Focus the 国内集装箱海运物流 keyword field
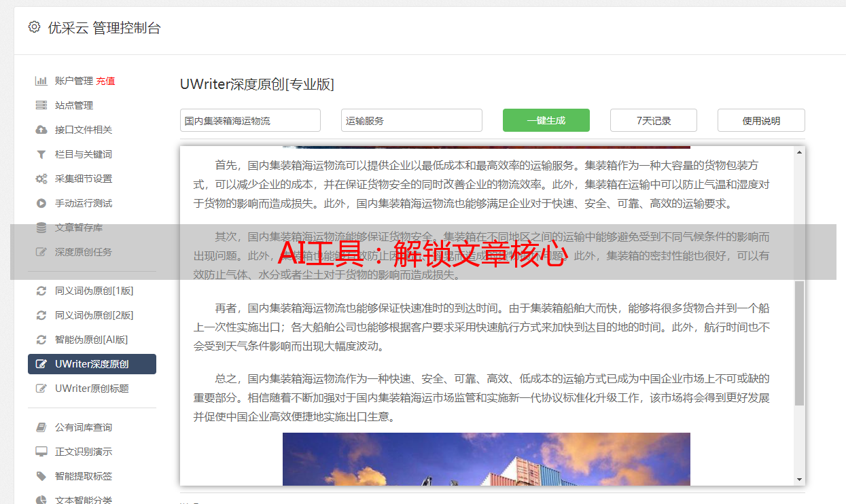This screenshot has width=846, height=504. [250, 120]
